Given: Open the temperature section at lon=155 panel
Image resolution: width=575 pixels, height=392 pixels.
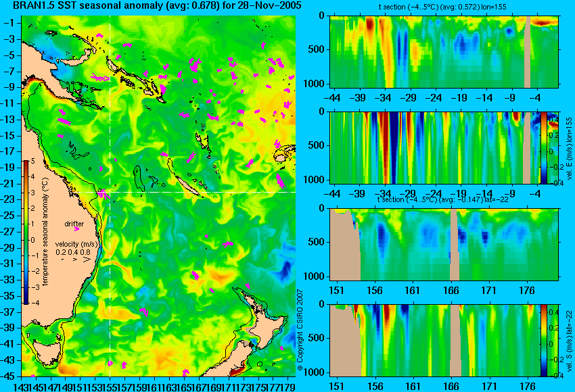Looking at the screenshot, I should [x=444, y=51].
